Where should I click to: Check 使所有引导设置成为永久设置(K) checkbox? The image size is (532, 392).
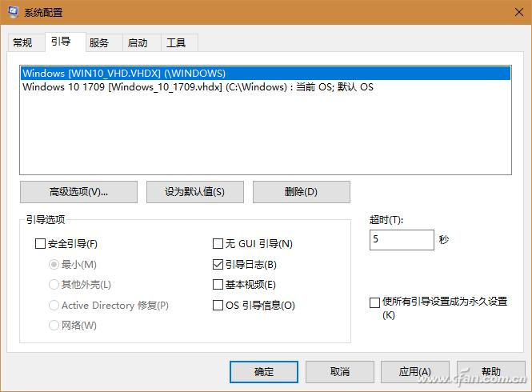374,302
